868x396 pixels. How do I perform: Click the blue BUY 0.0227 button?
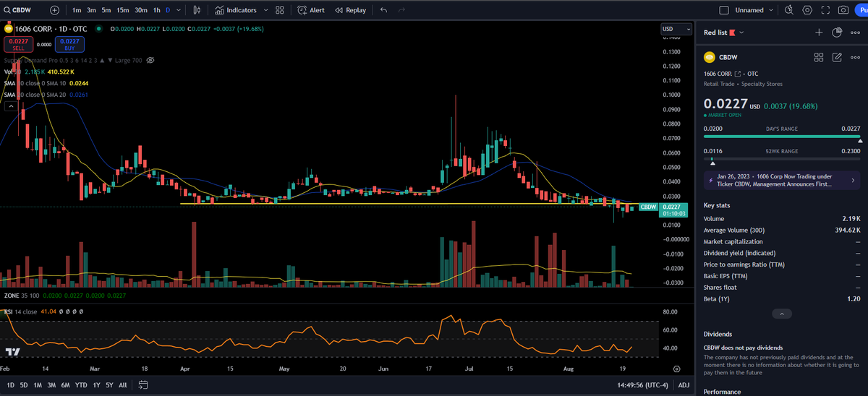click(70, 44)
